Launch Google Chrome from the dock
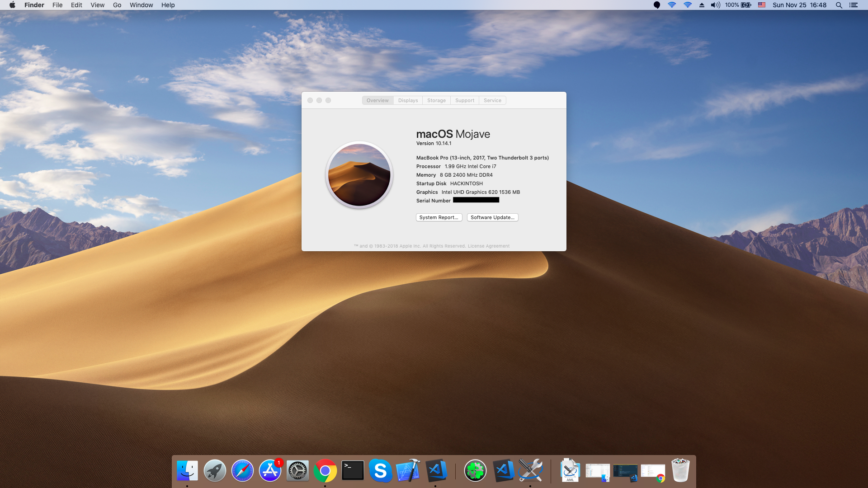868x488 pixels. point(325,471)
